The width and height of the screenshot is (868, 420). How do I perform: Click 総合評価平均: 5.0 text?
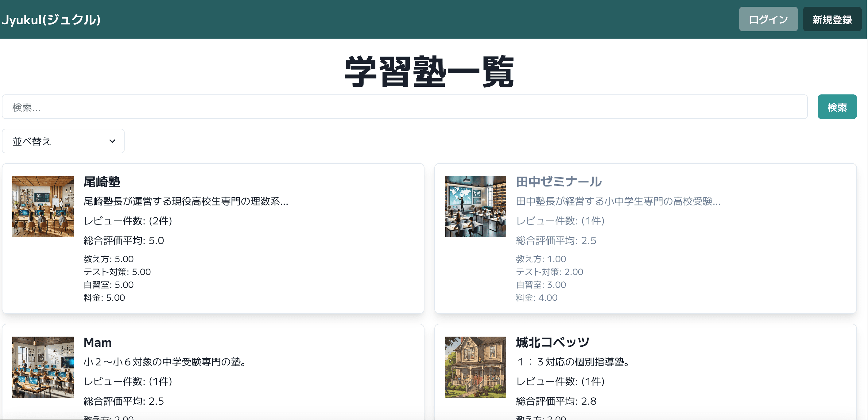(x=124, y=241)
